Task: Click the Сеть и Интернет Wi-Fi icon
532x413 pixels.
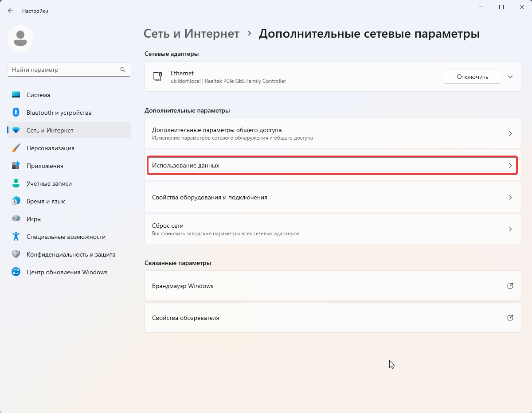Action: point(16,130)
